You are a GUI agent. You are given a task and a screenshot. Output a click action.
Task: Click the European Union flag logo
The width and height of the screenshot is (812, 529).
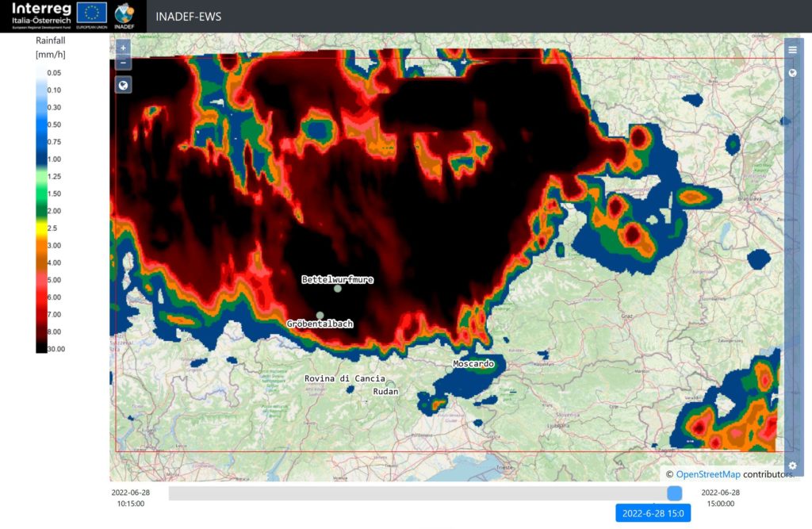click(92, 13)
